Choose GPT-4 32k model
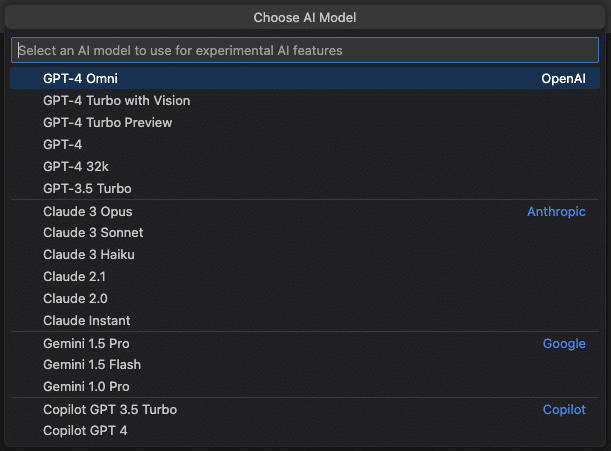Screen dimensions: 611x451 (x=305, y=166)
